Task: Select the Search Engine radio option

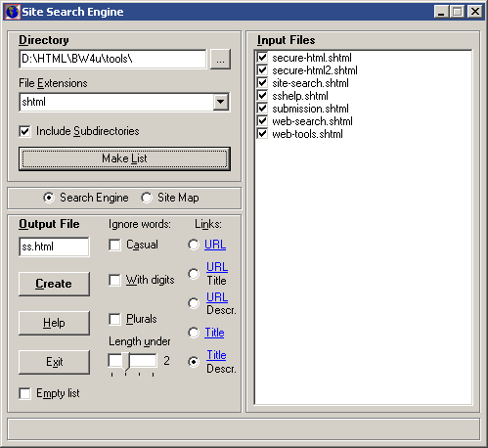Action: pyautogui.click(x=49, y=198)
